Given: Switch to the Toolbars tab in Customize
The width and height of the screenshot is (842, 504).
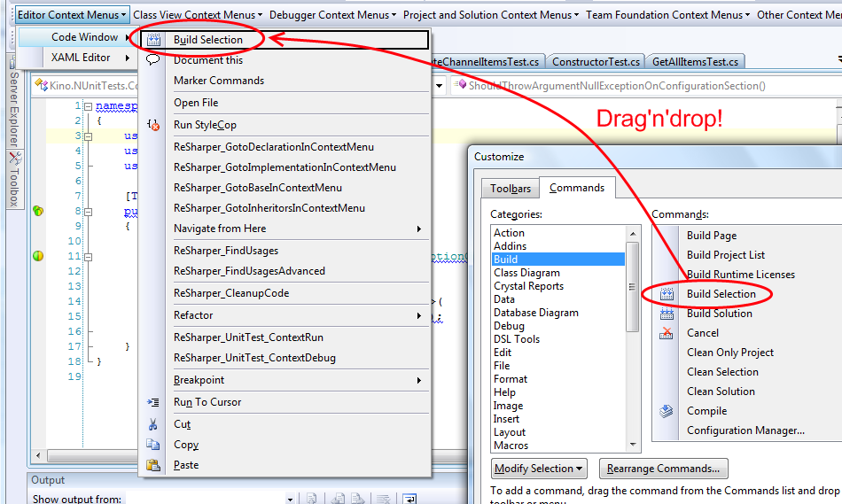Looking at the screenshot, I should [x=511, y=189].
